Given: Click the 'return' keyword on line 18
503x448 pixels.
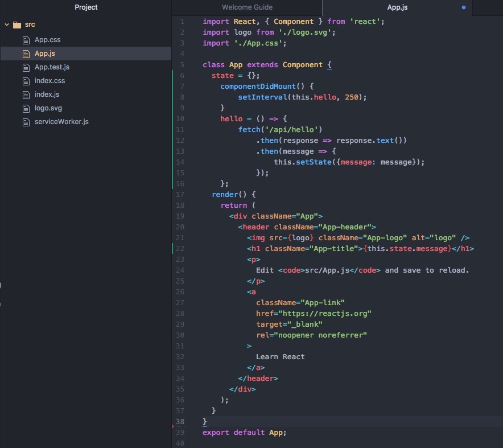Looking at the screenshot, I should [233, 205].
